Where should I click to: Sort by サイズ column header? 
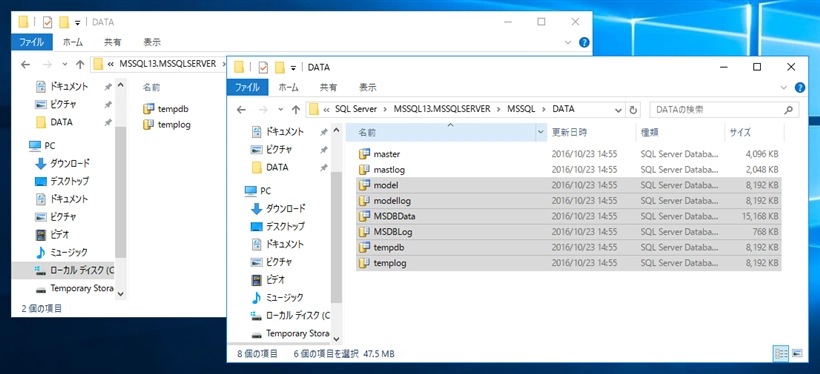point(755,133)
